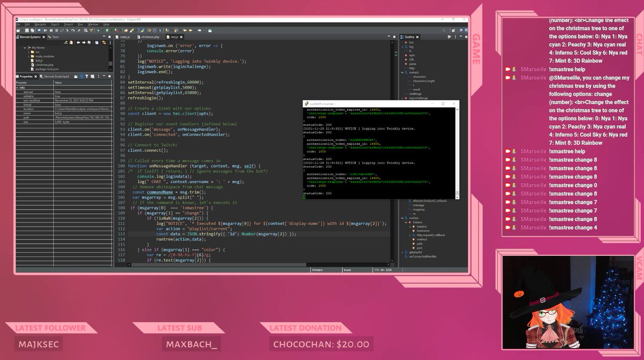644x360 pixels.
Task: Click the MAJKSEC latest follower label
Action: (x=40, y=344)
